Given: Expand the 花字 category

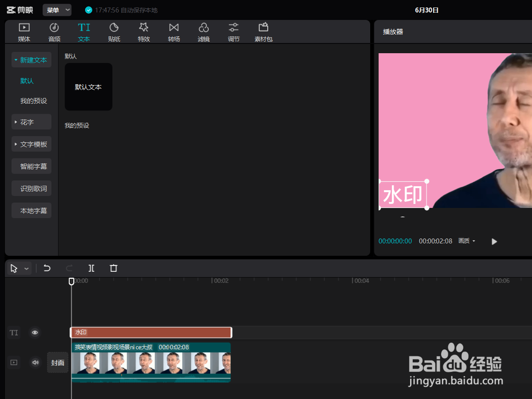Looking at the screenshot, I should tap(31, 122).
